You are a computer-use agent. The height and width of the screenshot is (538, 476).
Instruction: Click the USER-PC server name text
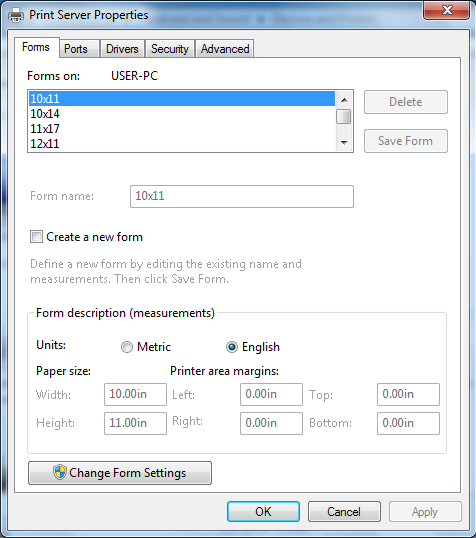pyautogui.click(x=135, y=76)
